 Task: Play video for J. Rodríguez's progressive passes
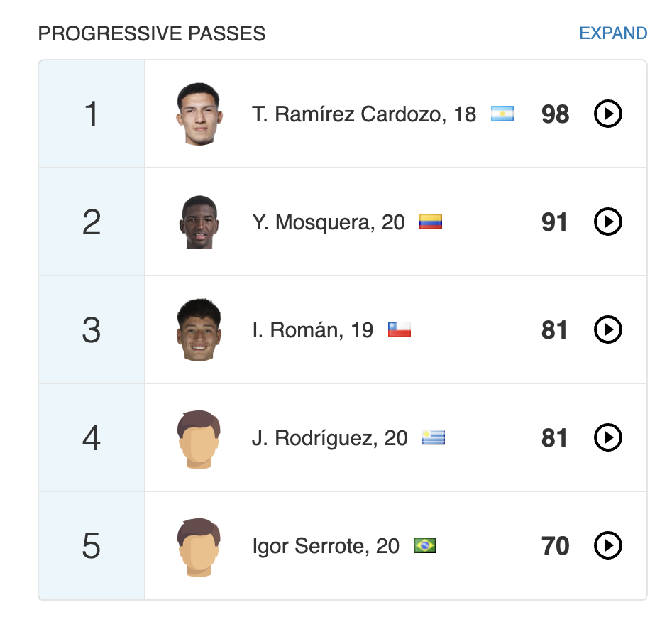click(x=607, y=438)
